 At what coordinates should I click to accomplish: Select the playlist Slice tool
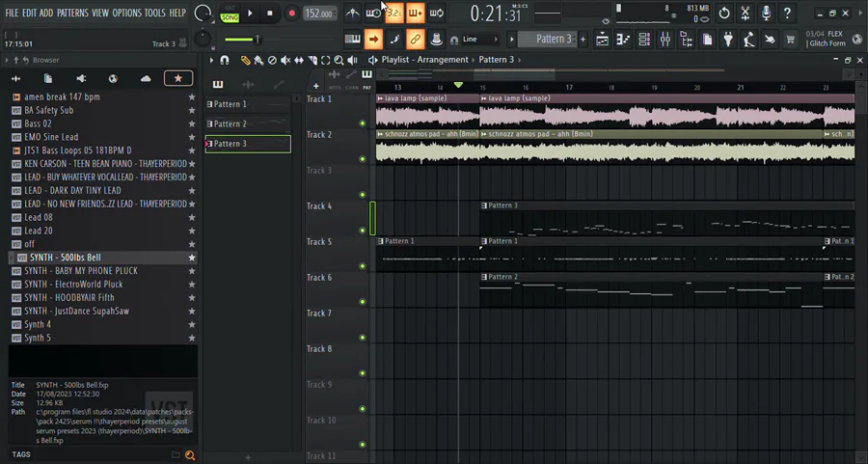click(312, 60)
